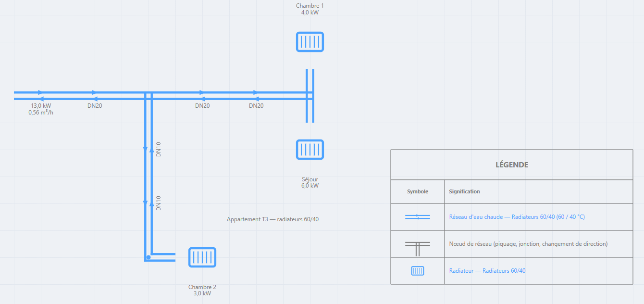Click the "Chambre 2" label
The image size is (644, 304).
click(x=202, y=287)
